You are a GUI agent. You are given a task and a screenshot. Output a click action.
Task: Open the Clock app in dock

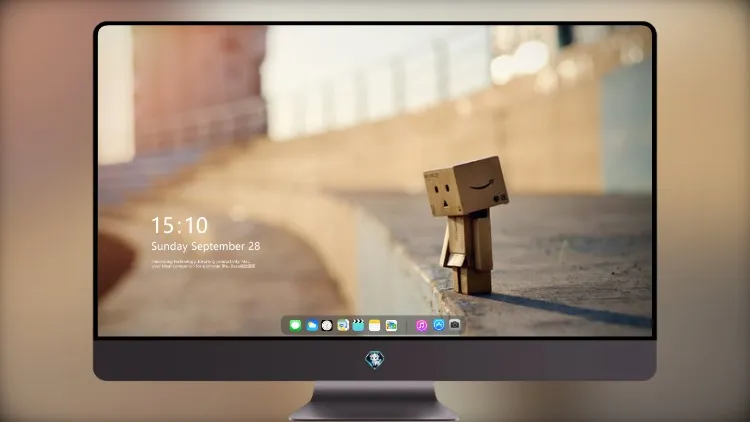(327, 326)
